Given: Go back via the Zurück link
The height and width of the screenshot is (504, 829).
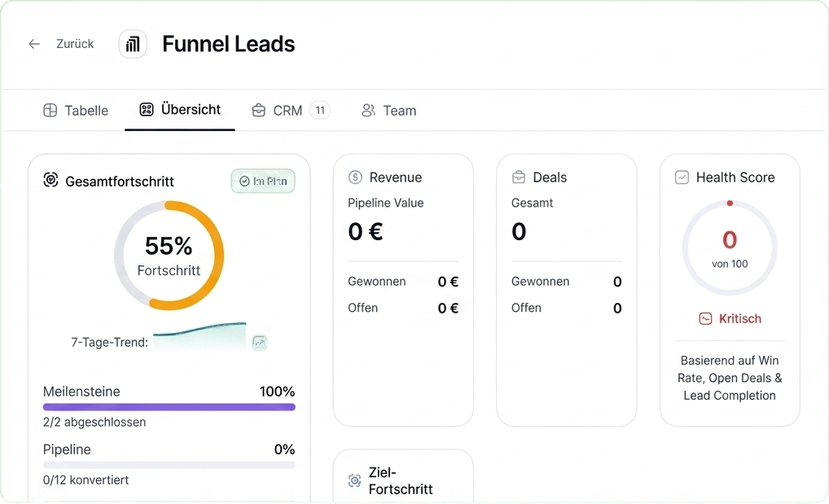Looking at the screenshot, I should (75, 44).
